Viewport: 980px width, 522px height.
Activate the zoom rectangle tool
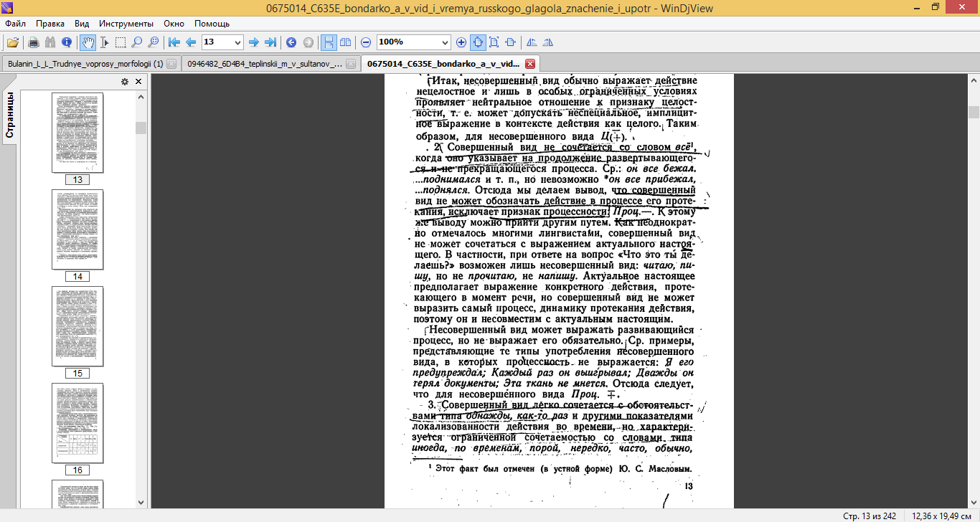click(154, 42)
